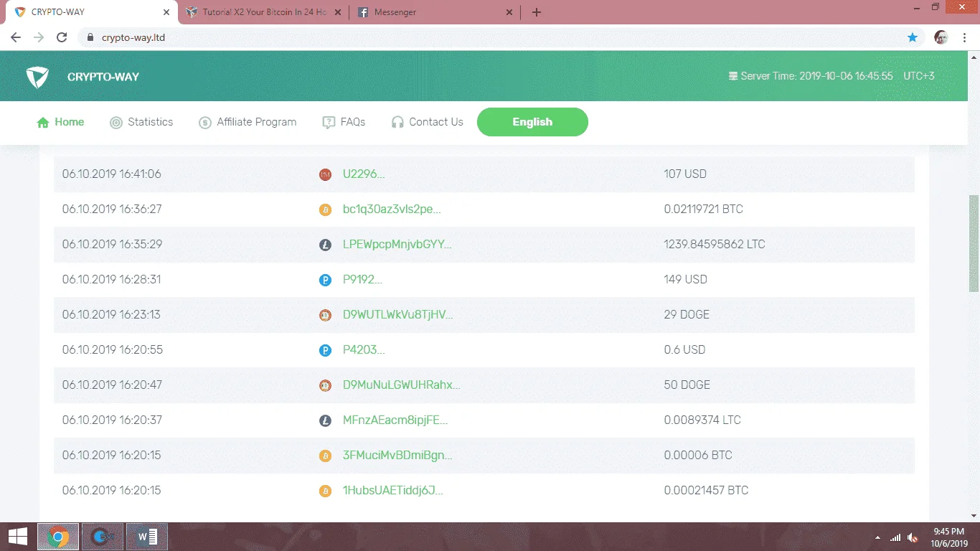Image resolution: width=980 pixels, height=551 pixels.
Task: Switch to the Messenger tab
Action: (435, 12)
